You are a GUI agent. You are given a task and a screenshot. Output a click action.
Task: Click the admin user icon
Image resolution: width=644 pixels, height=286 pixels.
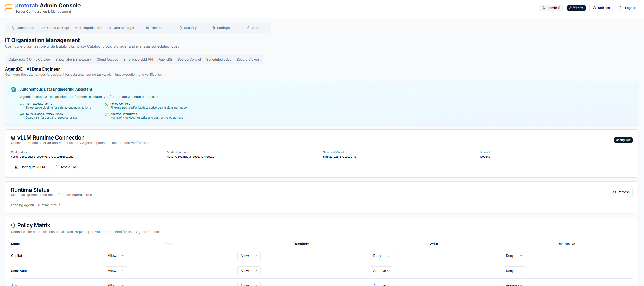544,8
